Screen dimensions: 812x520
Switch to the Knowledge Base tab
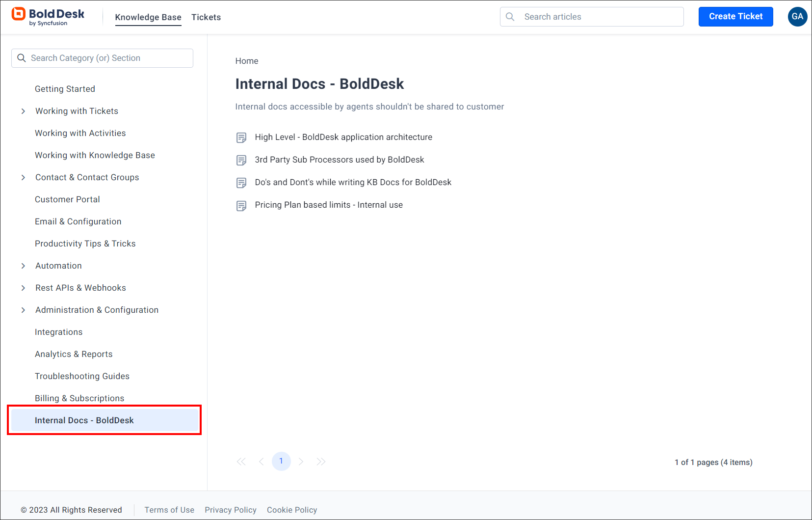148,17
